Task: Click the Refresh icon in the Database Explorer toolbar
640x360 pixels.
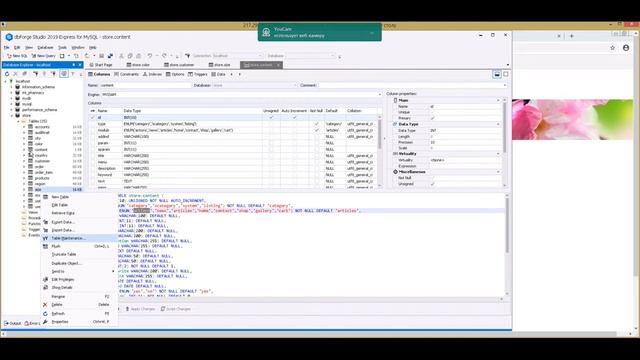Action: 7,74
